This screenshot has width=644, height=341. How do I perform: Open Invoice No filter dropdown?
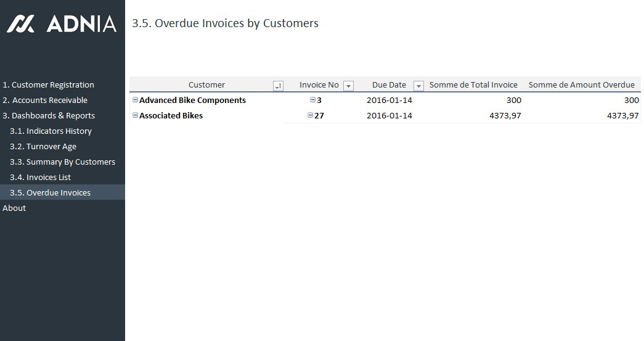pos(348,86)
